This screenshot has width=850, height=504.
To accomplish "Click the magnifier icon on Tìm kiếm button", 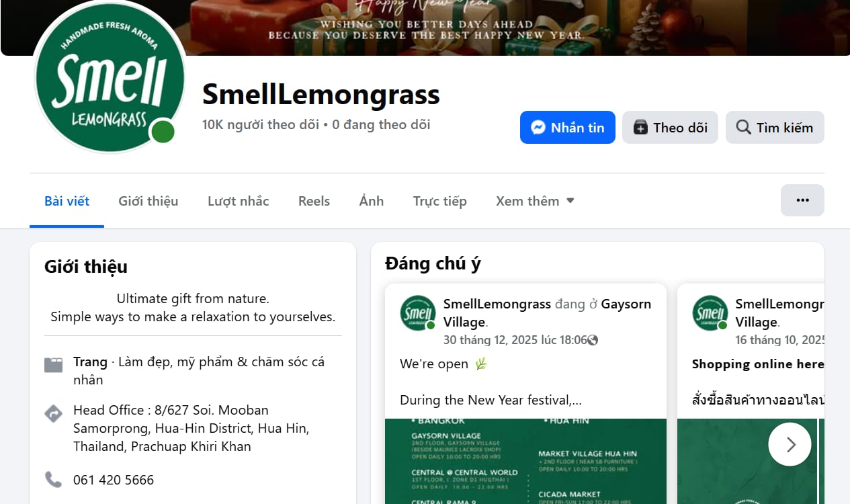I will (743, 128).
